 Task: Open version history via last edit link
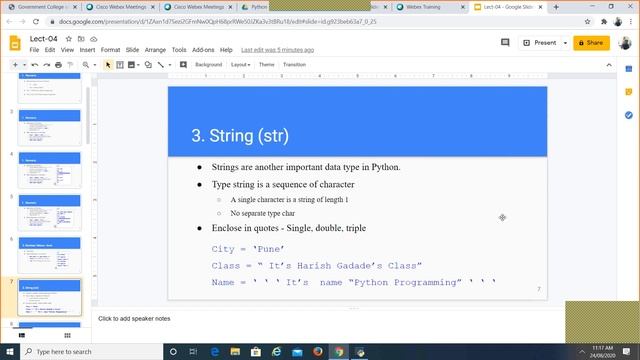[x=278, y=50]
